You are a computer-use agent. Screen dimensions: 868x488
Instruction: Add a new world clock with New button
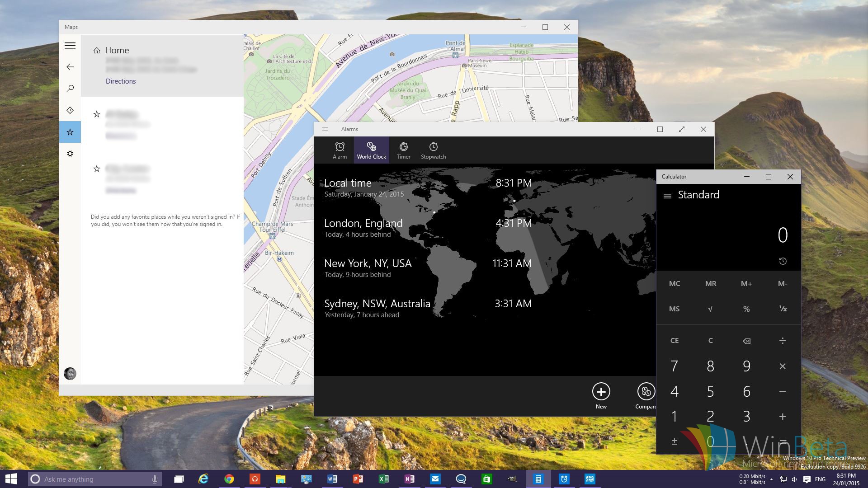[601, 392]
